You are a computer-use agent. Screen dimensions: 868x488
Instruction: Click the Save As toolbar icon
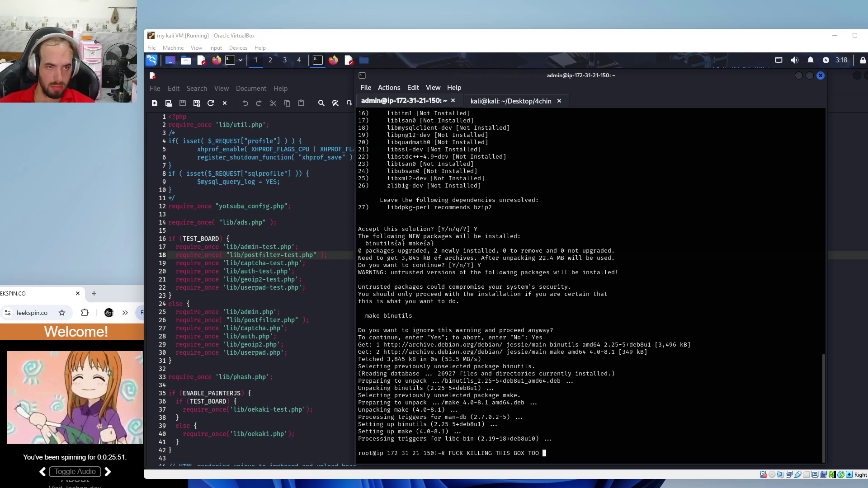pyautogui.click(x=197, y=103)
